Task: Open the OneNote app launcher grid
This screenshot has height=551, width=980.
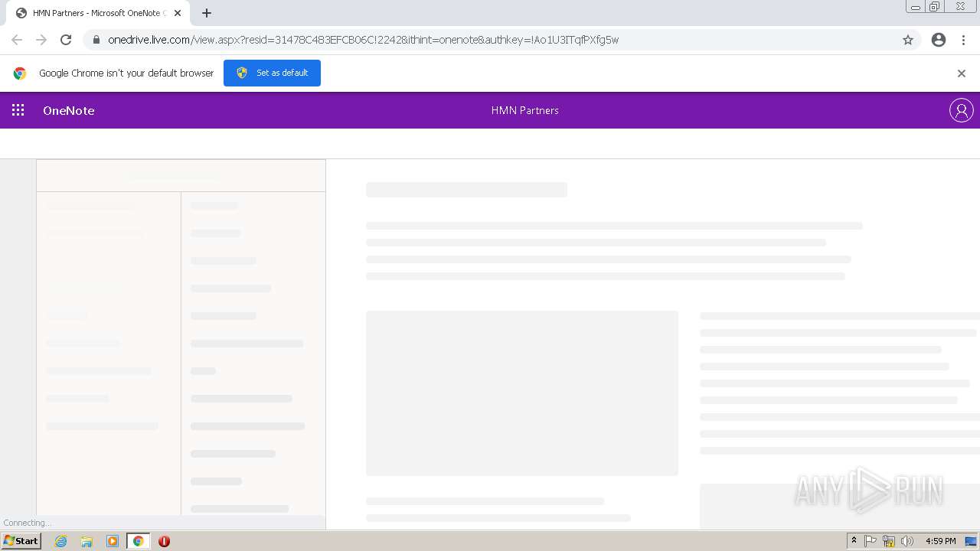Action: [x=18, y=110]
